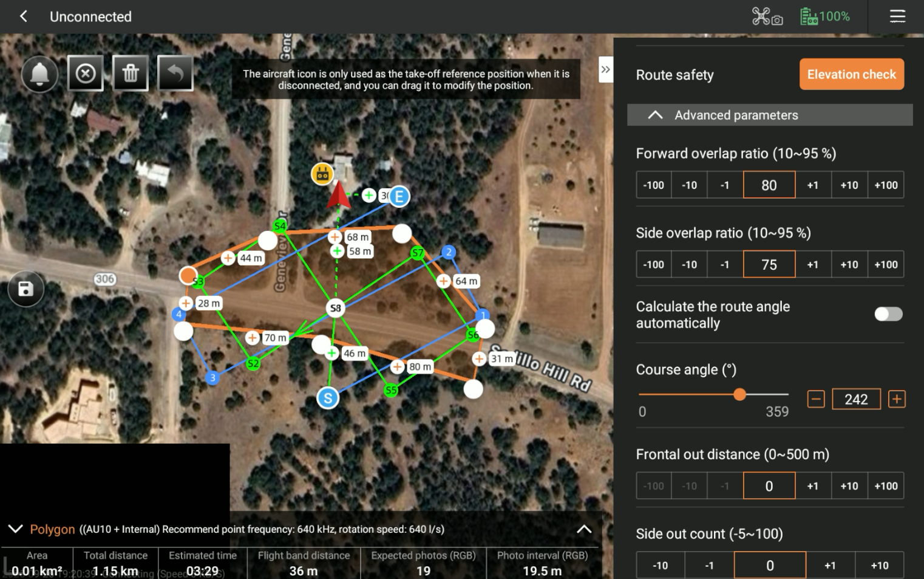Screen dimensions: 924x579
Task: Open the hamburger menu
Action: point(897,16)
